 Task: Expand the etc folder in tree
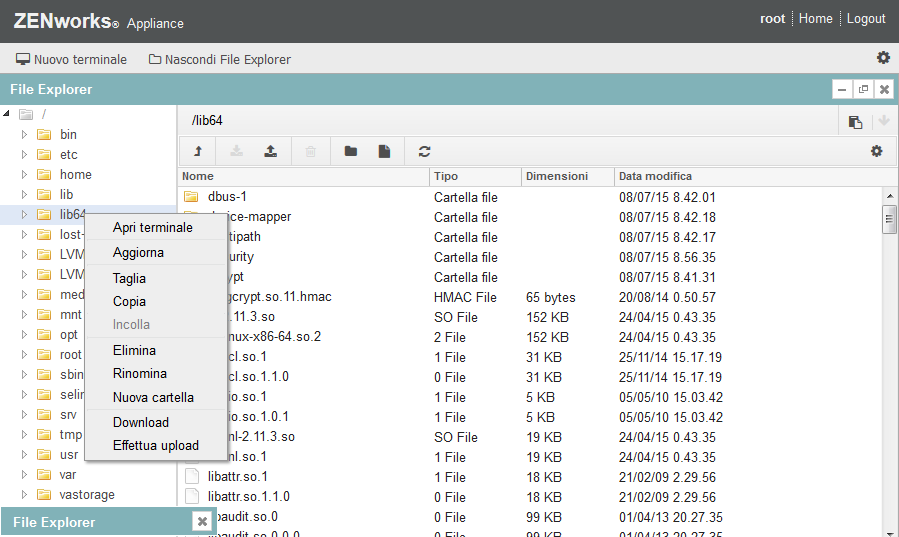click(x=25, y=155)
